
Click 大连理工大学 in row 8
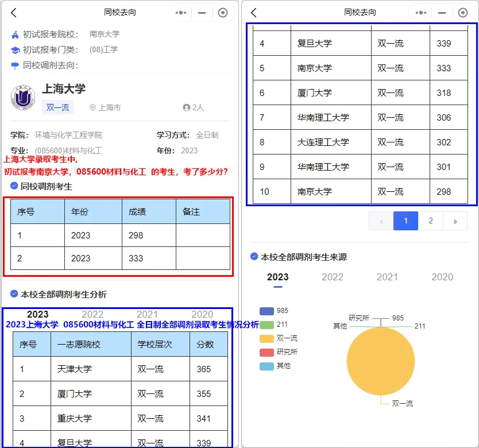(x=323, y=142)
